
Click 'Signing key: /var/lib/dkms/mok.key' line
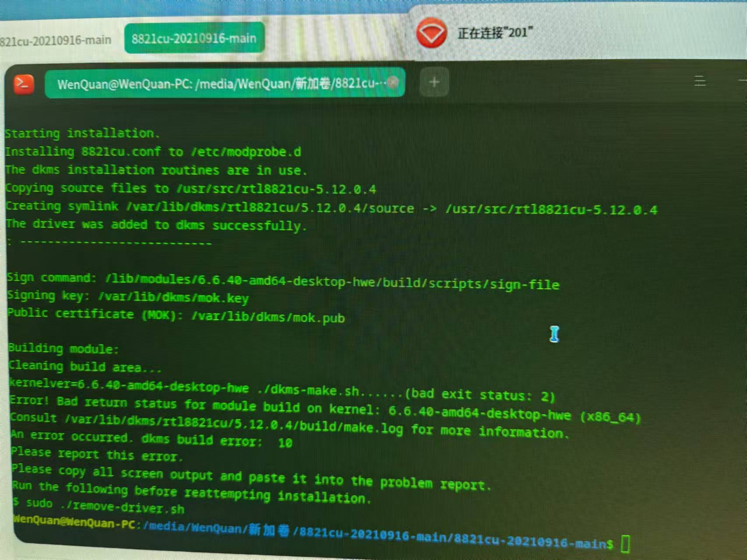pyautogui.click(x=128, y=297)
